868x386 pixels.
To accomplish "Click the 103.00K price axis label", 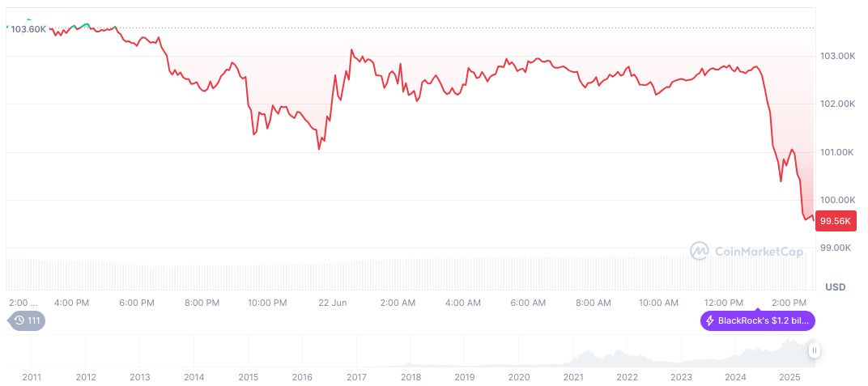I will pyautogui.click(x=838, y=57).
